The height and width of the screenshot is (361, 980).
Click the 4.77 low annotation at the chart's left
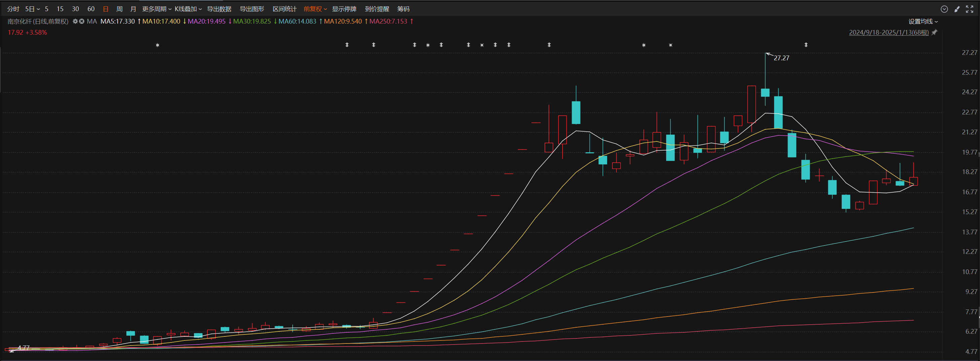coord(24,348)
